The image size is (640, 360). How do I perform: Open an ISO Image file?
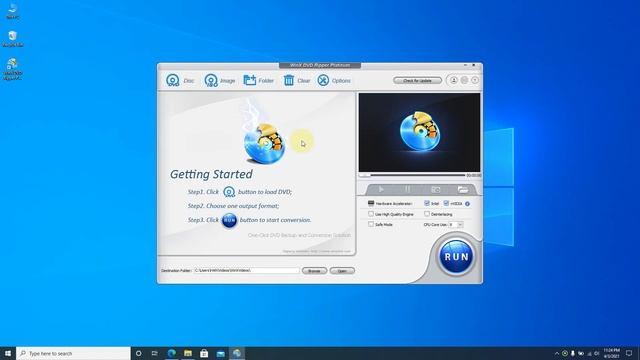coord(220,80)
